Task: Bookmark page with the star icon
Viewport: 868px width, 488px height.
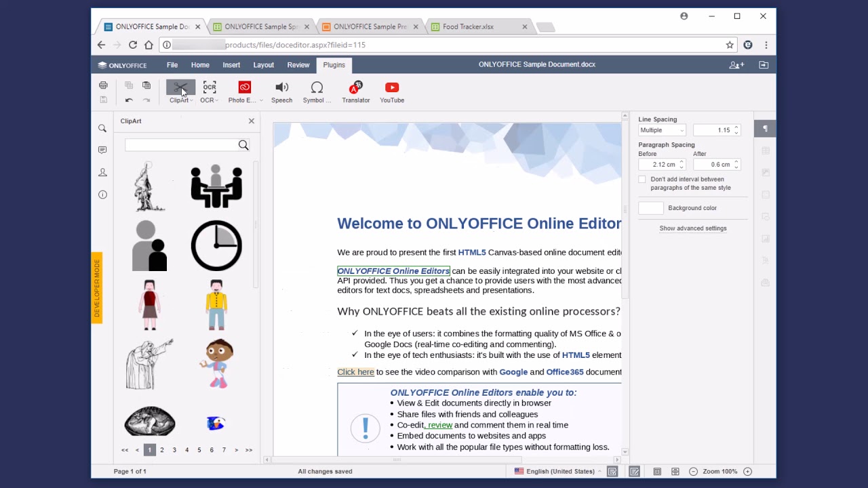Action: click(730, 45)
